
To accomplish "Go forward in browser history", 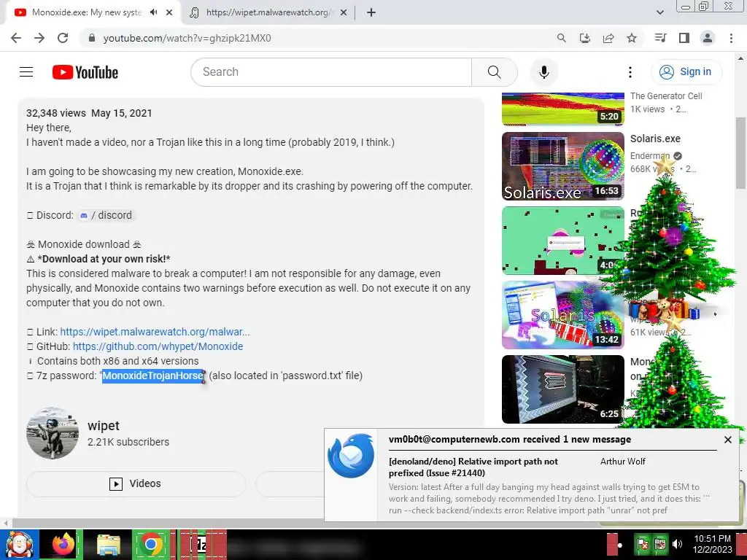I will (x=39, y=38).
